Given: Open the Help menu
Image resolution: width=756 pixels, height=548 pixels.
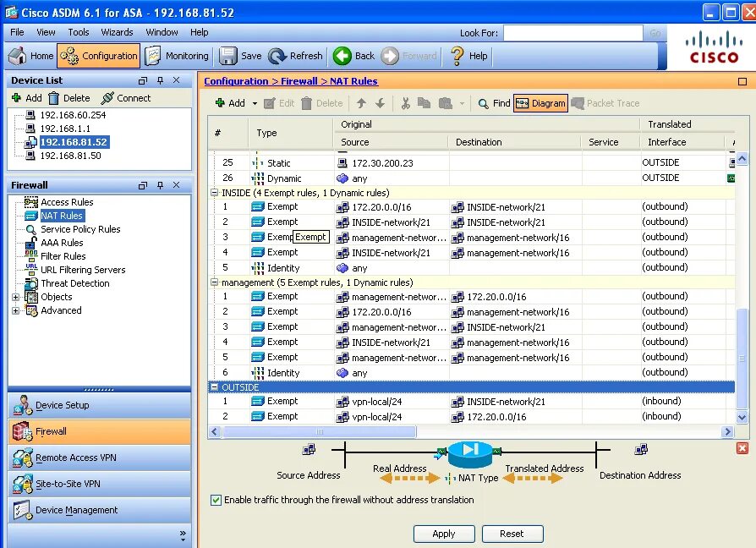Looking at the screenshot, I should click(199, 32).
